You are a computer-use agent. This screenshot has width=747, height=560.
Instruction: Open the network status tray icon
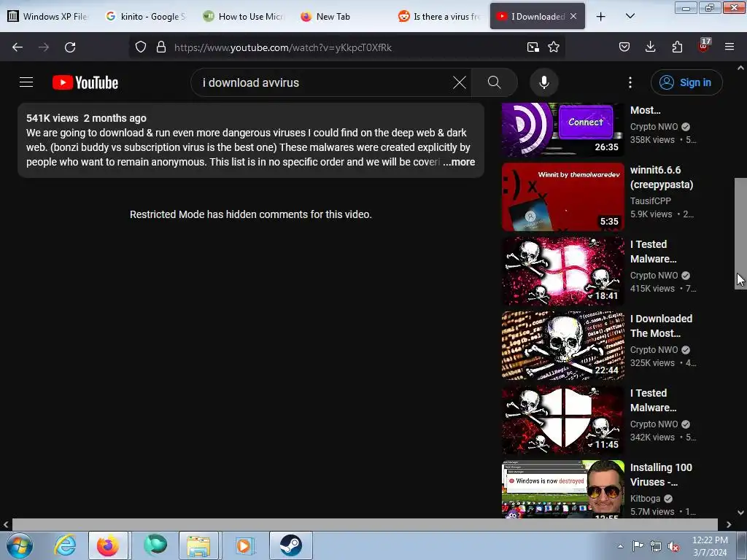(x=656, y=546)
